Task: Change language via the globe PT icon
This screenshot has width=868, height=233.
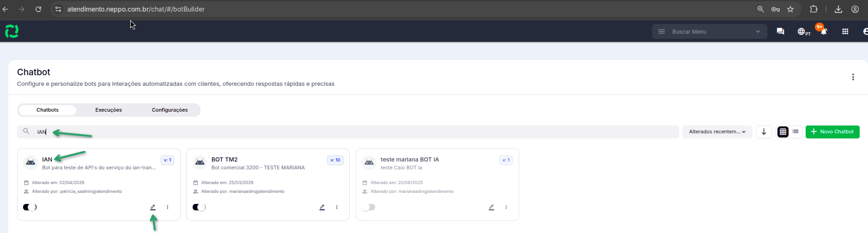Action: point(804,32)
